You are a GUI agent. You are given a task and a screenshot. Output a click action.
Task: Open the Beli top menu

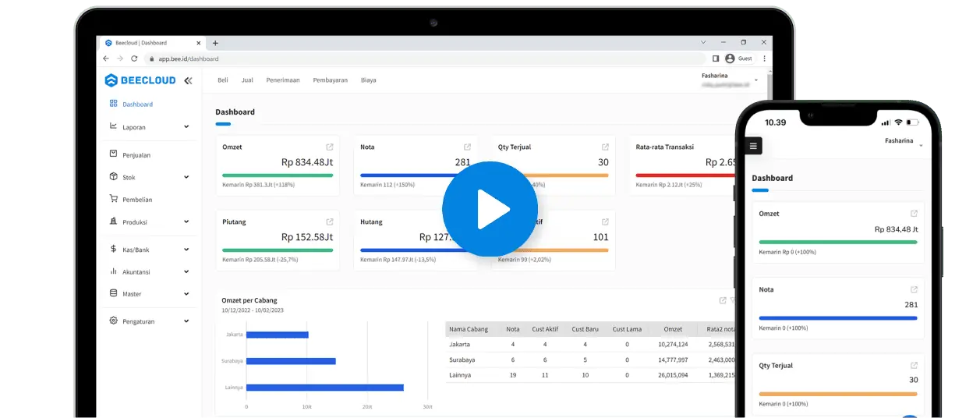click(223, 80)
